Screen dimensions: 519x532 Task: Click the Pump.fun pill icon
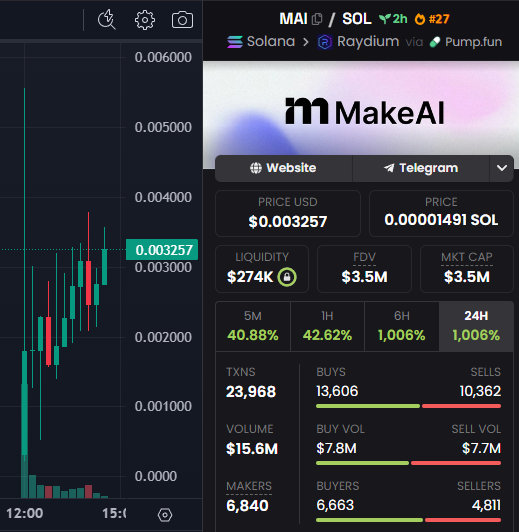coord(435,42)
